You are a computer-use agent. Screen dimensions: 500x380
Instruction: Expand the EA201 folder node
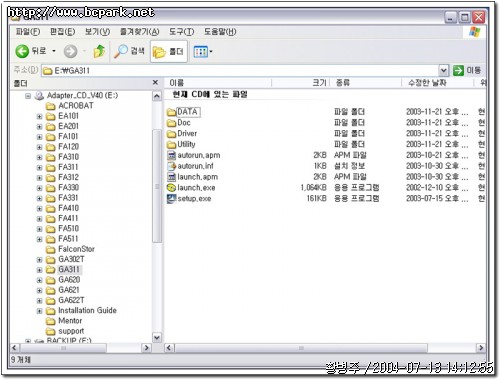coord(39,127)
